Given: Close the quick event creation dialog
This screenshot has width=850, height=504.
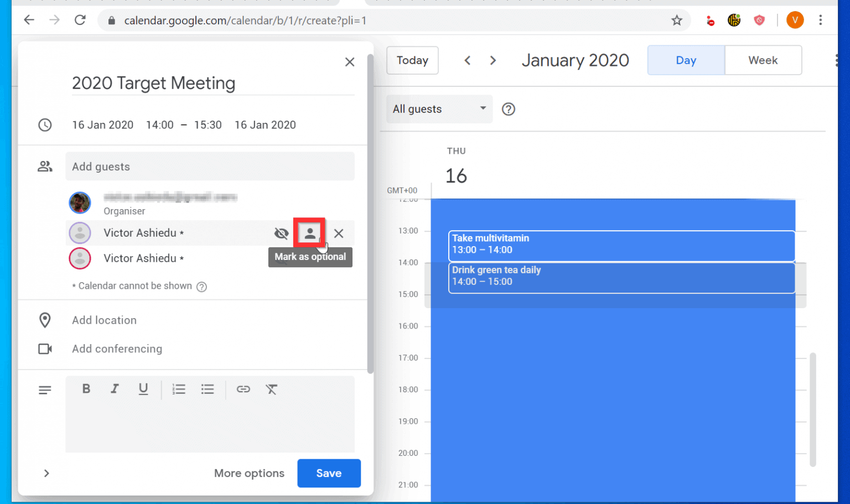Looking at the screenshot, I should point(349,62).
